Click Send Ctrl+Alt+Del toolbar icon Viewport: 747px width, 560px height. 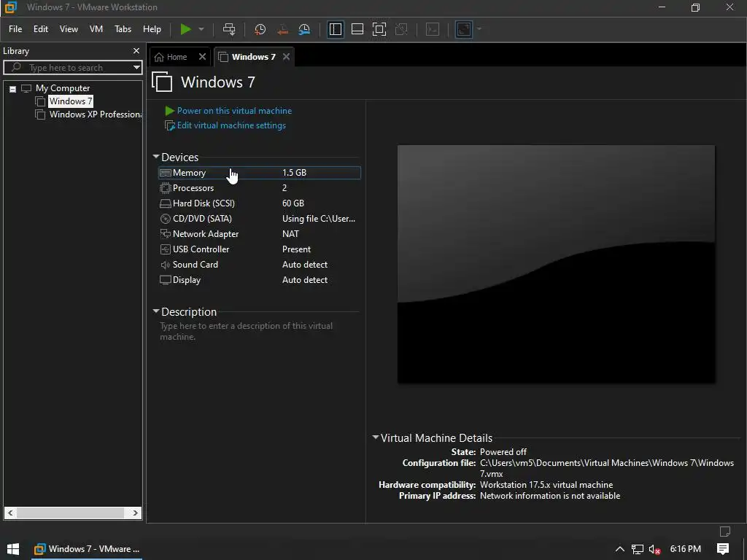point(229,29)
